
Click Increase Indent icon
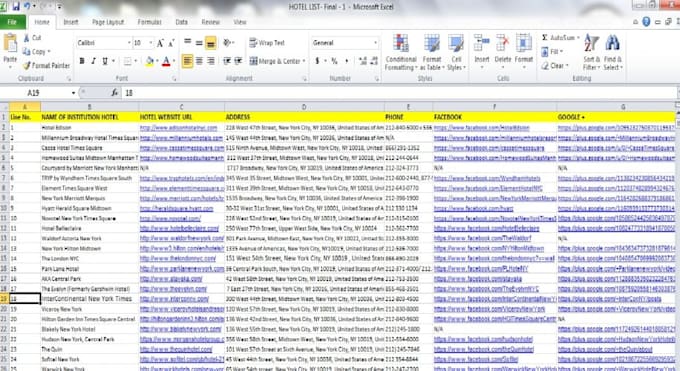pos(238,61)
